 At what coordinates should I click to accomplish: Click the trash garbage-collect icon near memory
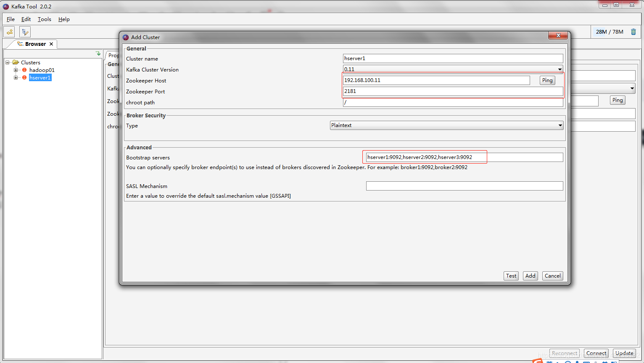coord(633,32)
